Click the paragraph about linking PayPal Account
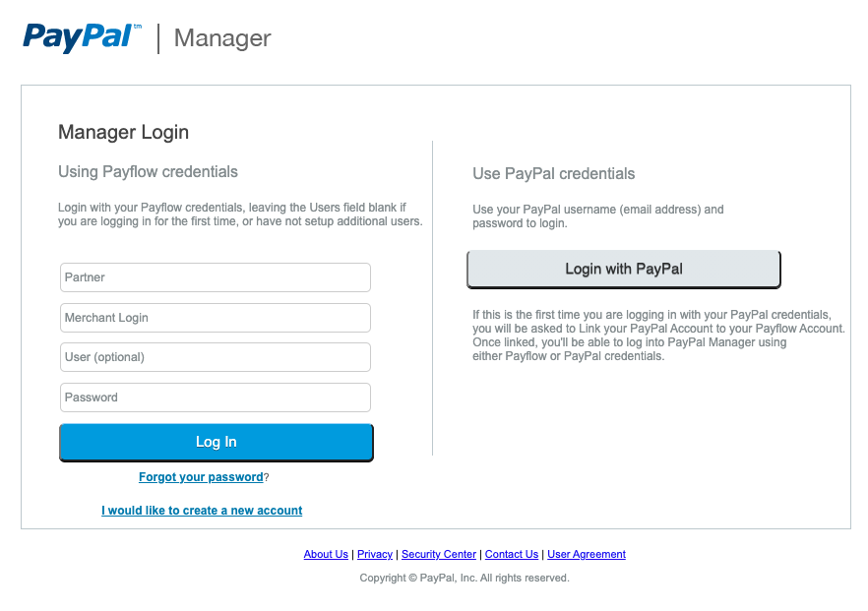 [x=658, y=336]
